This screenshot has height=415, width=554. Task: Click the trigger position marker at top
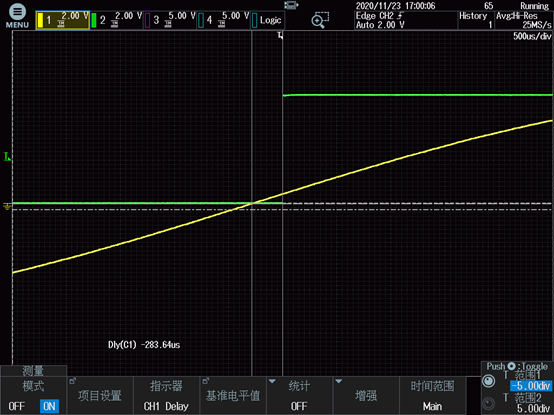tap(280, 35)
